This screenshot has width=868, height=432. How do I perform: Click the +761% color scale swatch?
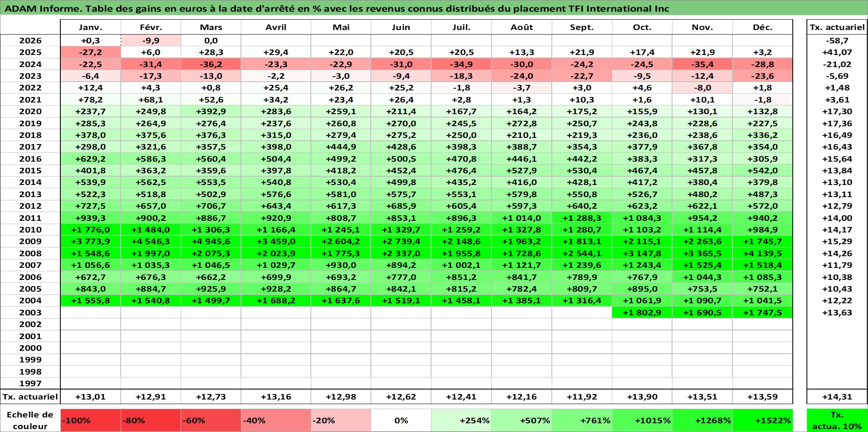582,420
